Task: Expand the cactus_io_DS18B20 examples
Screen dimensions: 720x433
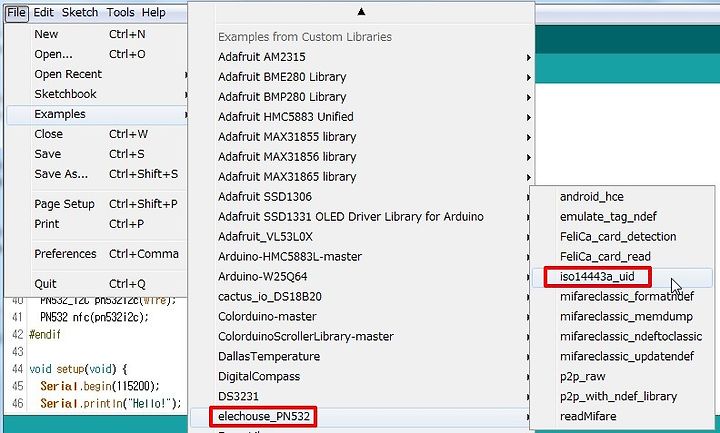Action: tap(360, 297)
